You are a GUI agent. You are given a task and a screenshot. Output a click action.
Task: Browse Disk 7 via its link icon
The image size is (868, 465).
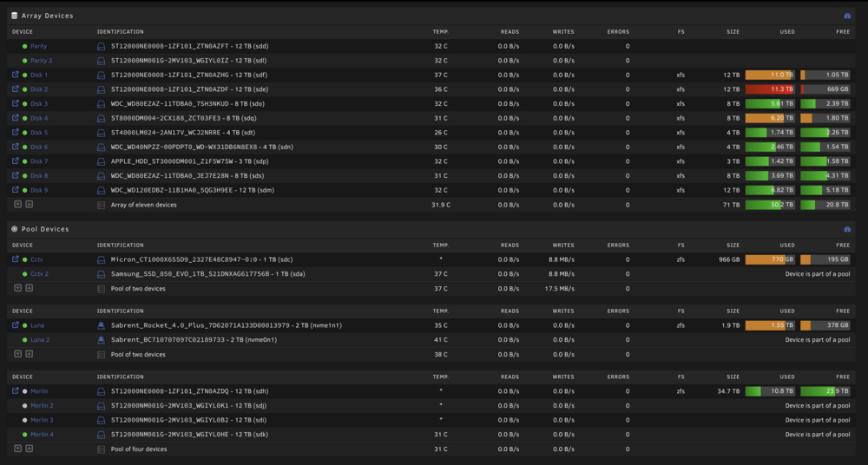[16, 160]
